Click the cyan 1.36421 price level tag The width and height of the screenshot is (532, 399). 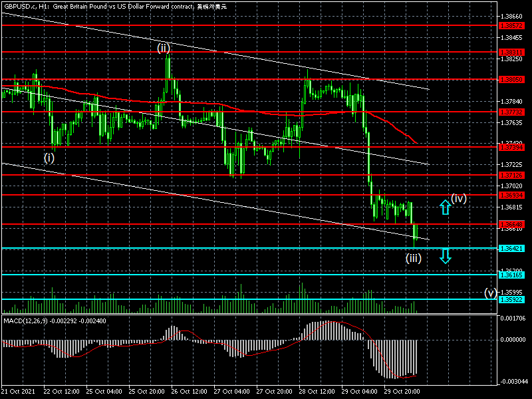click(x=511, y=249)
